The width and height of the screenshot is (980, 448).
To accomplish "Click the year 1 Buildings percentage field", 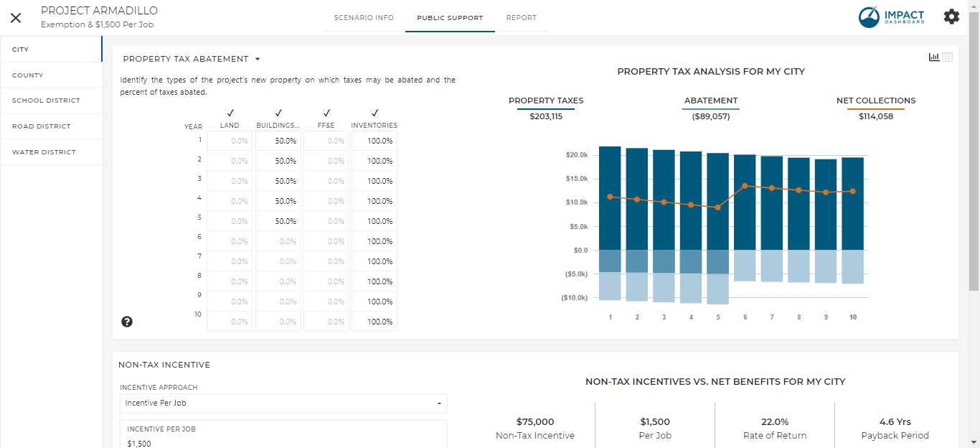I will (278, 140).
